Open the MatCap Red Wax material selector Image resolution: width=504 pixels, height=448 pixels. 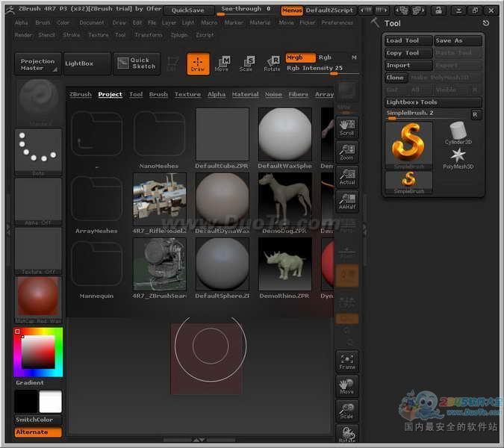coord(38,300)
